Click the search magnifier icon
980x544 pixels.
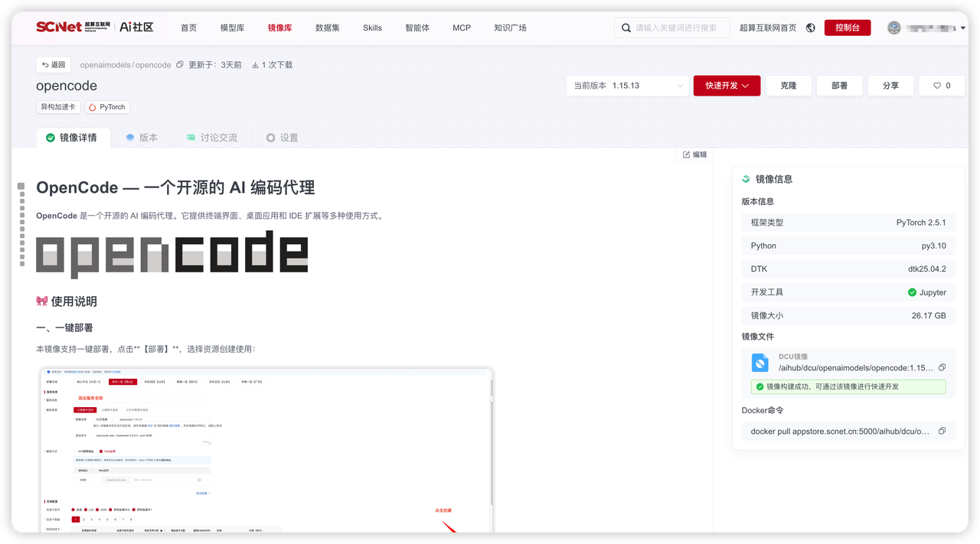(626, 28)
